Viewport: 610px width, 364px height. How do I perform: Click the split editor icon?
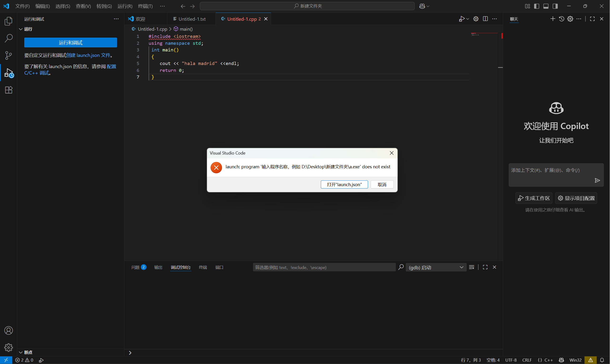pyautogui.click(x=485, y=19)
